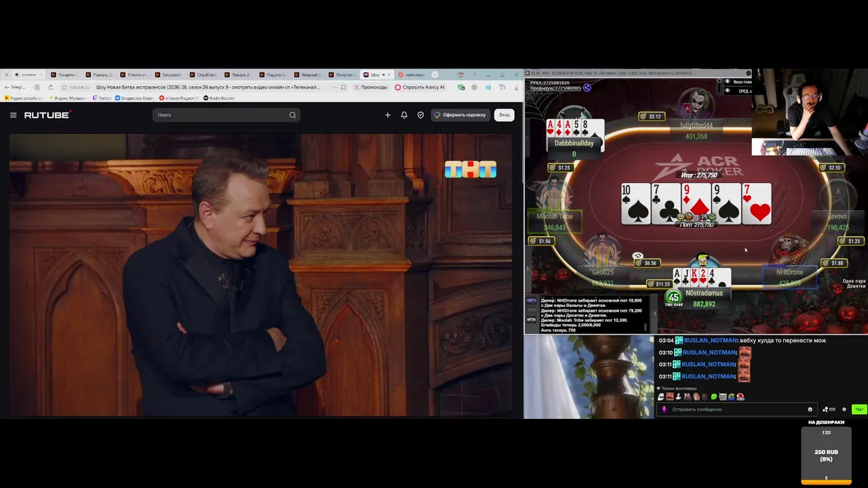The image size is (868, 488).
Task: Click the purple microphone icon in chat input
Action: pos(664,409)
